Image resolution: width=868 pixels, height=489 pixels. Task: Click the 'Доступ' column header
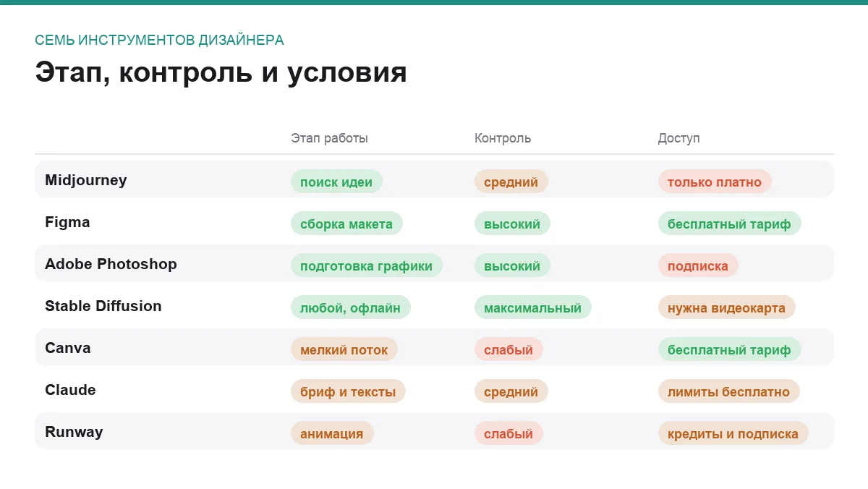click(x=678, y=138)
